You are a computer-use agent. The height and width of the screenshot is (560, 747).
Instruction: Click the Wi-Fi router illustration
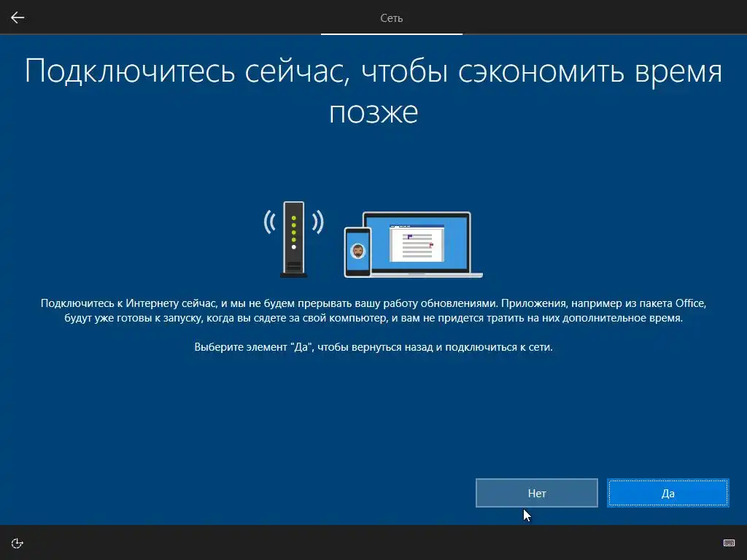point(293,239)
